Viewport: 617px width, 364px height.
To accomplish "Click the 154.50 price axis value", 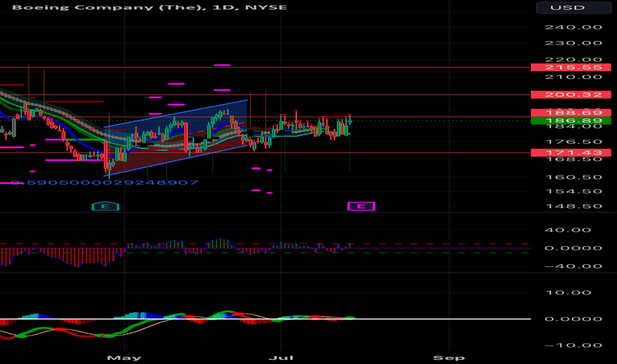I will (573, 191).
